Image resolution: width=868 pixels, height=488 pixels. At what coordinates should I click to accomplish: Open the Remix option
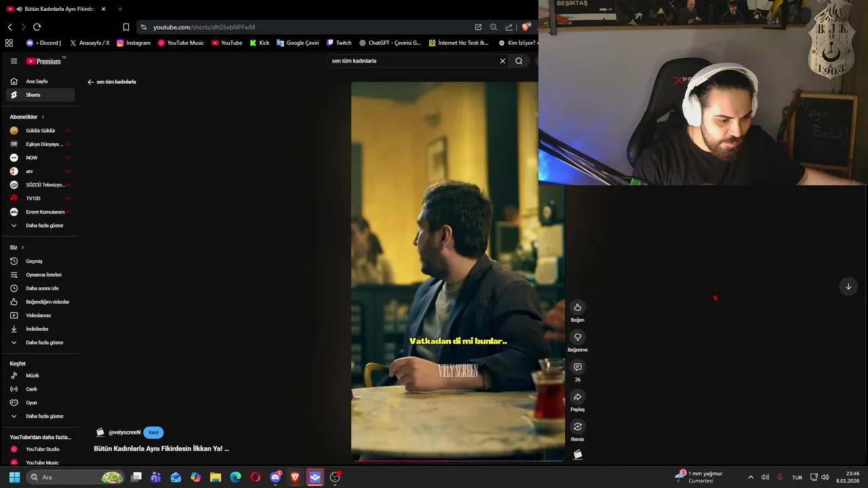click(577, 427)
